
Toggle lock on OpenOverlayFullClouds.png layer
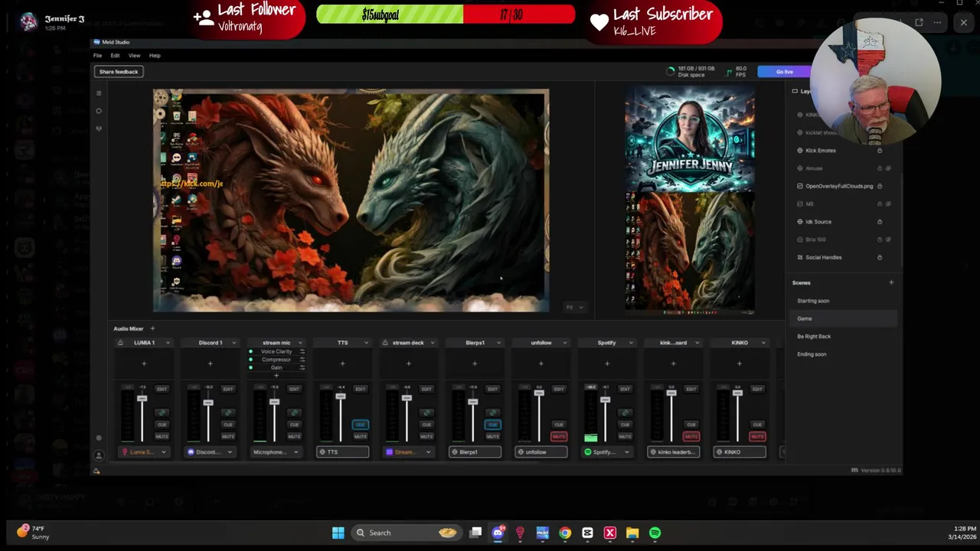pos(880,186)
